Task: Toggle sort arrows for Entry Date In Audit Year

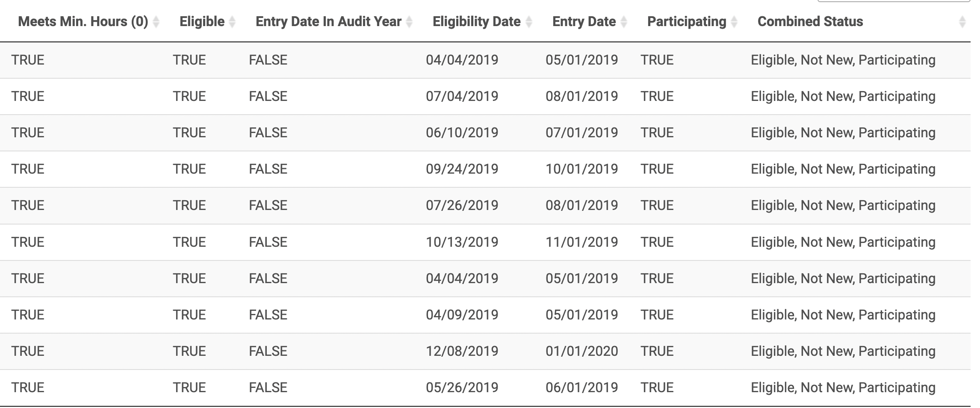Action: pos(409,22)
